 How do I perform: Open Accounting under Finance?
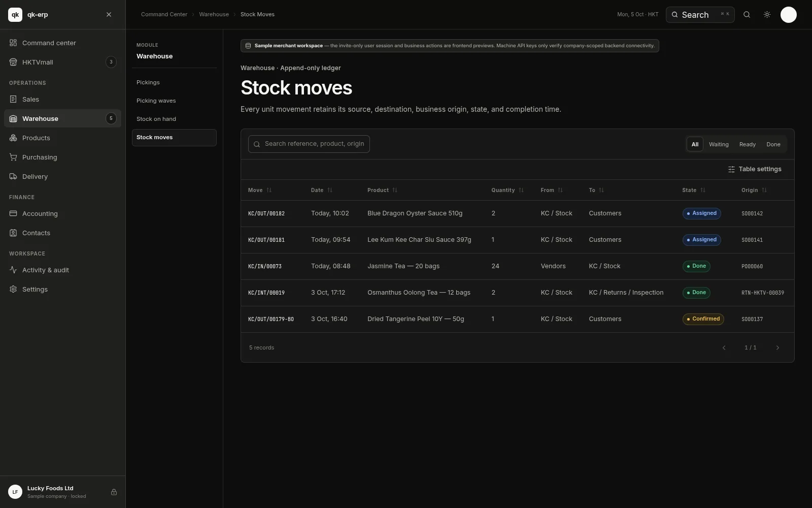click(62, 213)
